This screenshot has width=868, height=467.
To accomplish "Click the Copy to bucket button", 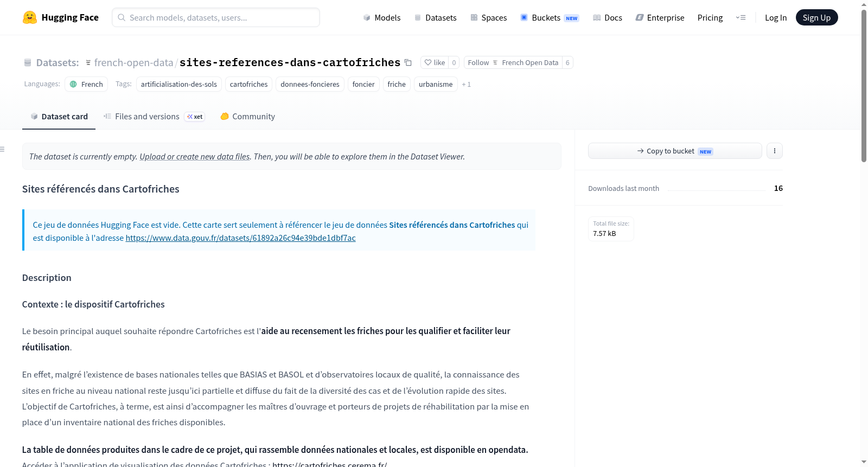I will (x=675, y=151).
